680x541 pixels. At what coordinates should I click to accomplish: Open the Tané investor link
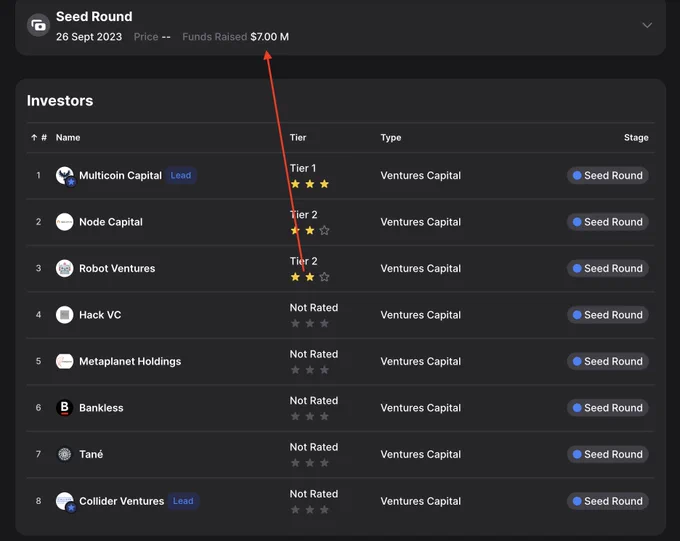[91, 454]
